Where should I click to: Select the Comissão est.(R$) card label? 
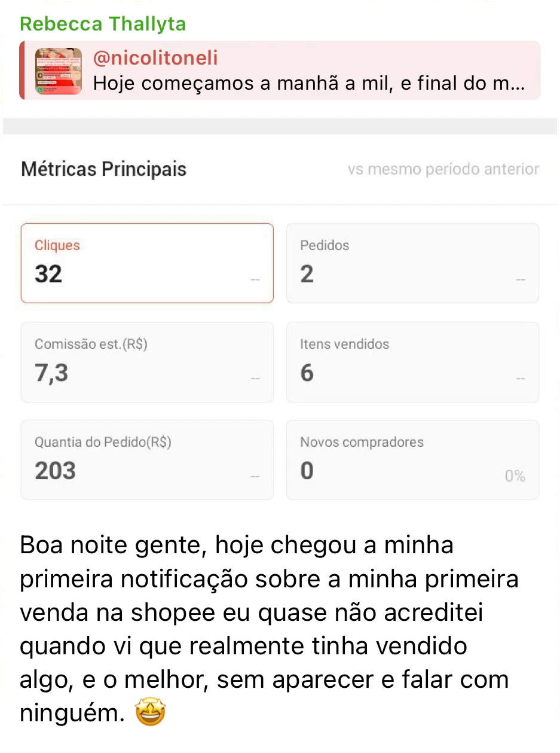91,344
